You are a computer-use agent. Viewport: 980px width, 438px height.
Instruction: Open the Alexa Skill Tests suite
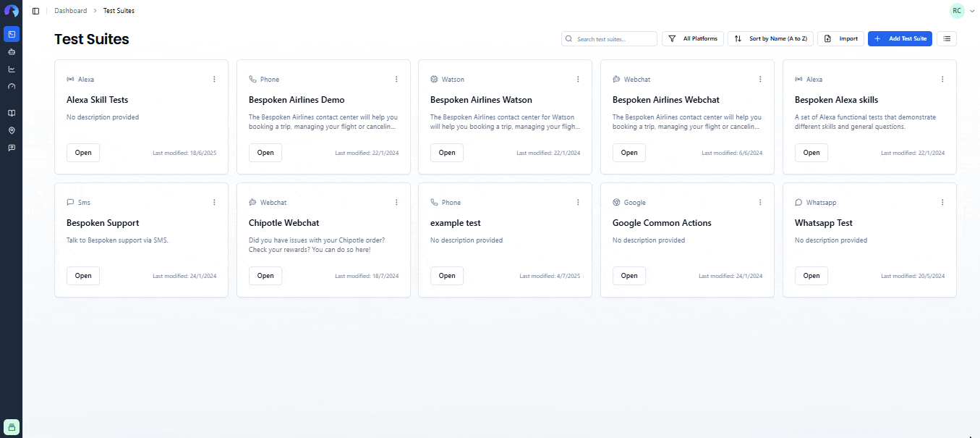point(83,153)
